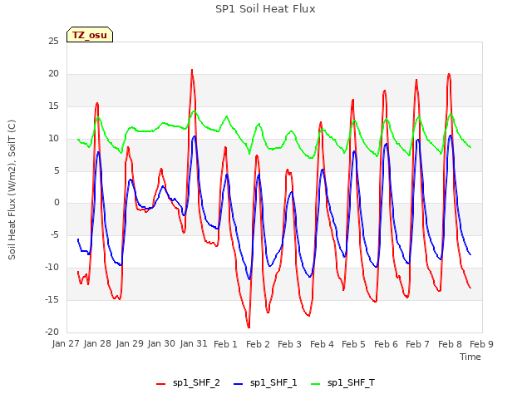The height and width of the screenshot is (399, 532).
Task: Click the Feb 1 x-axis tick label
Action: [x=225, y=344]
